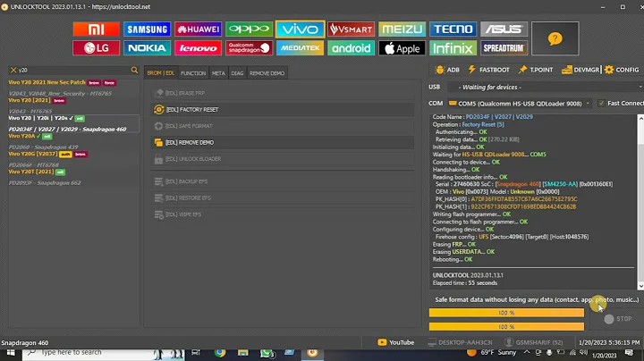The height and width of the screenshot is (361, 644).
Task: Select the Apple brand icon
Action: tap(402, 48)
